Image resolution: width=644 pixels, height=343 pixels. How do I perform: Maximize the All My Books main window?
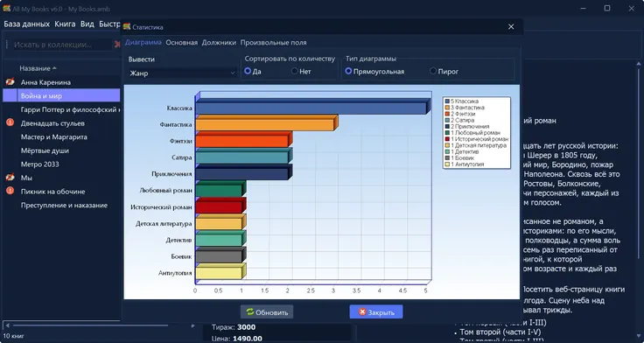click(607, 8)
